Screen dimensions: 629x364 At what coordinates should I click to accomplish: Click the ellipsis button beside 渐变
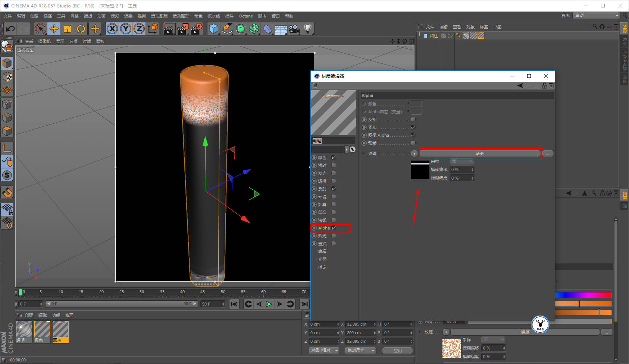point(548,153)
